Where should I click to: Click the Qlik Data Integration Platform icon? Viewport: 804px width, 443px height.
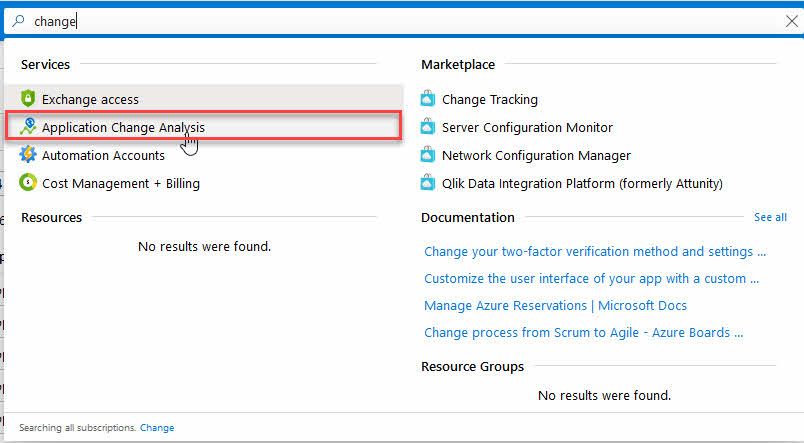(428, 183)
